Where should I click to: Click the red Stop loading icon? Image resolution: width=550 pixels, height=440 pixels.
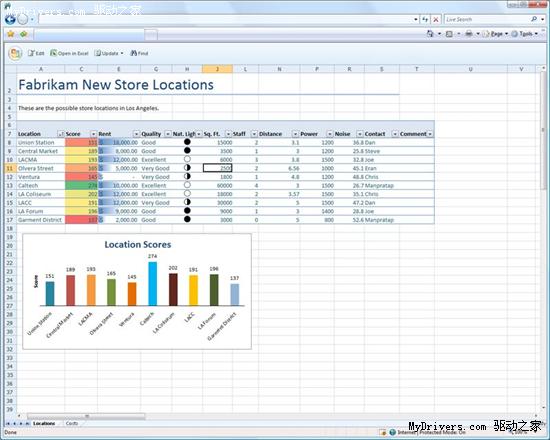tap(436, 19)
